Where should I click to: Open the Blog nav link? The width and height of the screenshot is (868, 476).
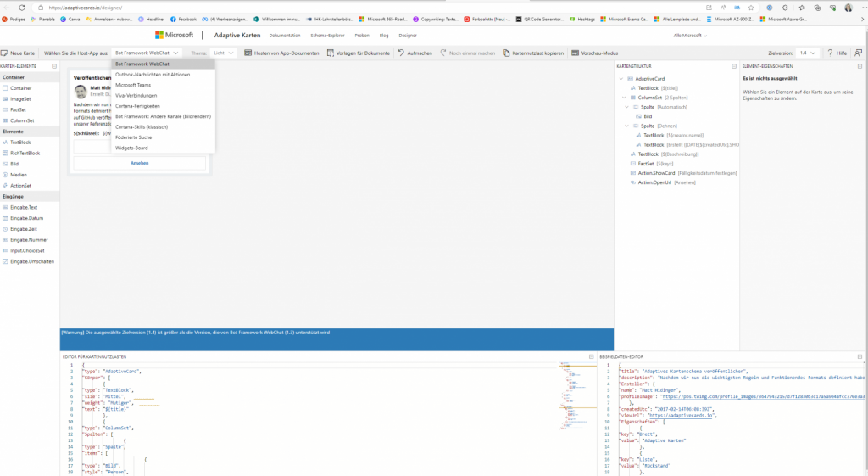384,36
